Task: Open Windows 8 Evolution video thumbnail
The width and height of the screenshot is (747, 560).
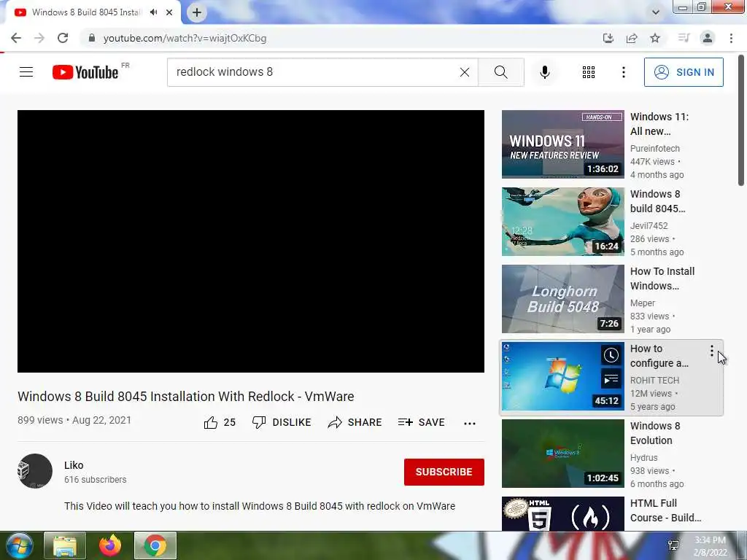Action: (562, 454)
